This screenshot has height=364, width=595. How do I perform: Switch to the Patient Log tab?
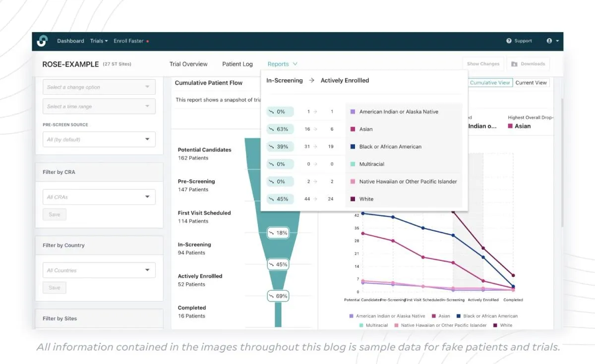238,64
